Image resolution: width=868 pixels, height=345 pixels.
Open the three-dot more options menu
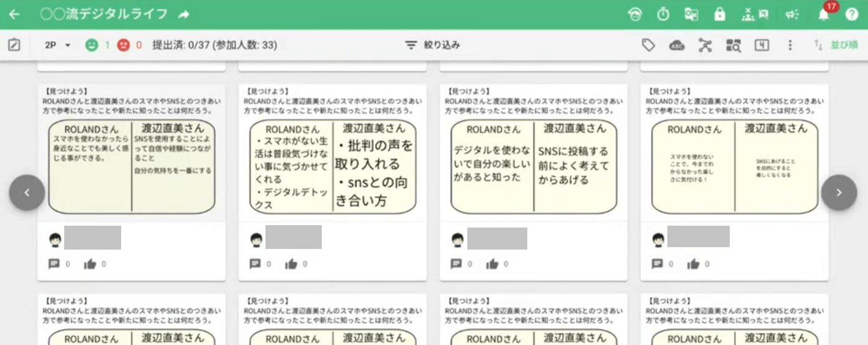coord(790,45)
